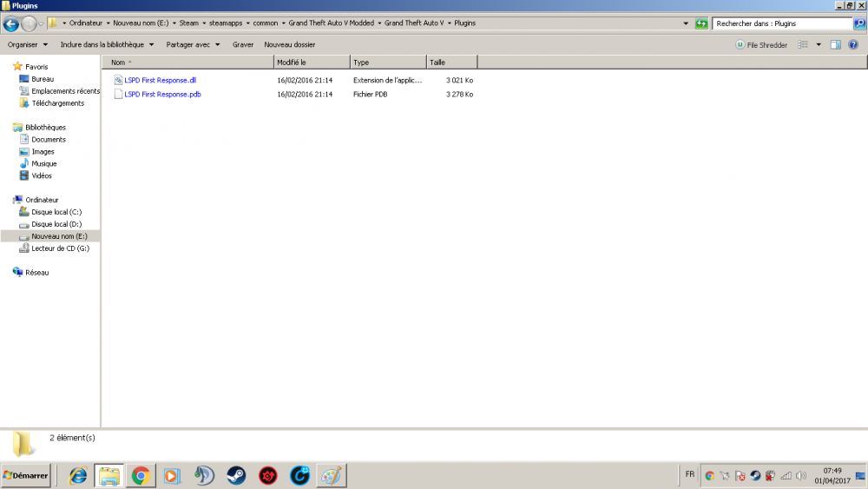Click the Windows Explorer taskbar icon
This screenshot has height=489, width=868.
click(x=109, y=476)
